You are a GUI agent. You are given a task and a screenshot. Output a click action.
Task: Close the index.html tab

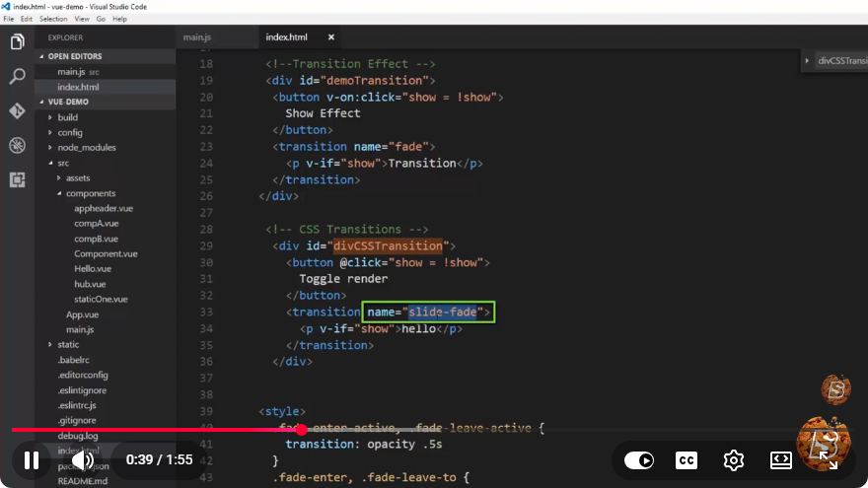point(331,37)
